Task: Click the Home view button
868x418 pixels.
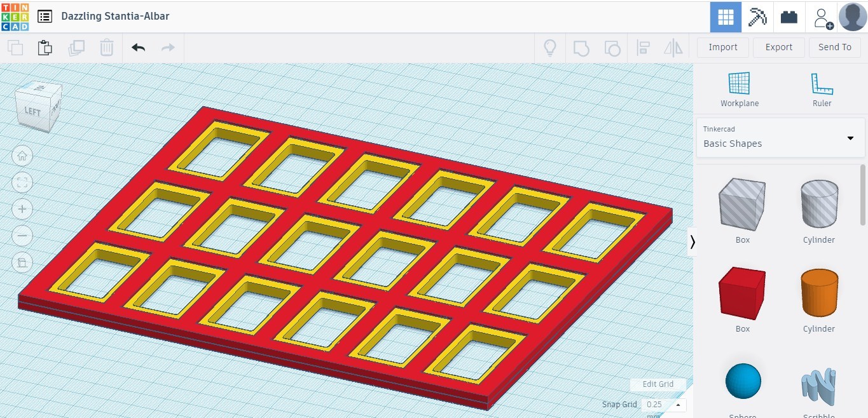Action: tap(22, 156)
